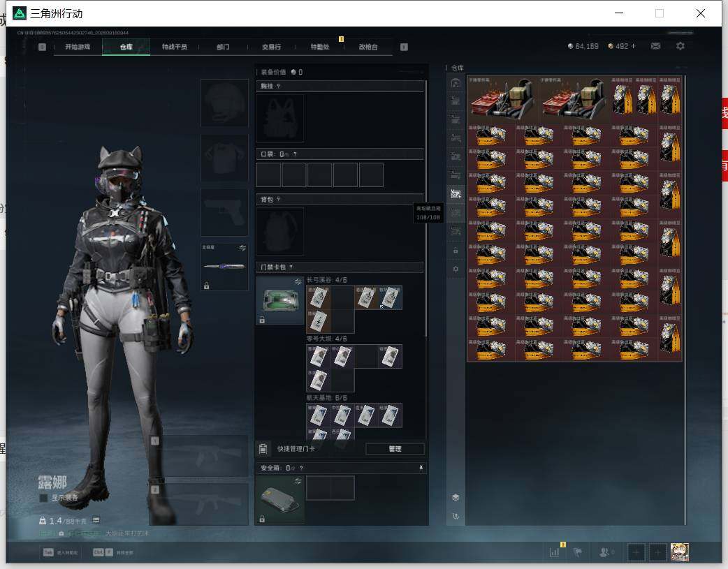Click the swap arrows on the melee weapon slot

click(242, 248)
